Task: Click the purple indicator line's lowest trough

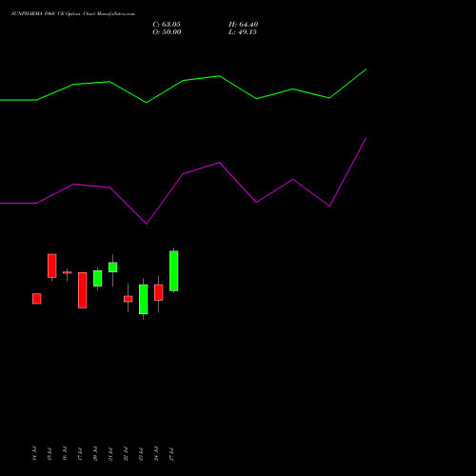Action: point(147,224)
